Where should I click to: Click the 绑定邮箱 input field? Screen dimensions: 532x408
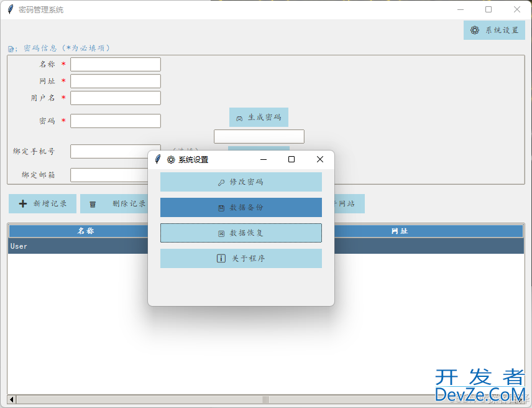point(109,175)
